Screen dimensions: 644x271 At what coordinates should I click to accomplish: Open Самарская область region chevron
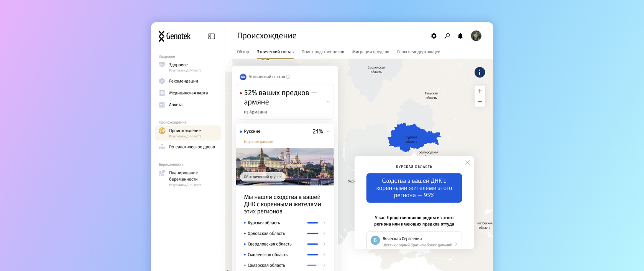pos(324,265)
